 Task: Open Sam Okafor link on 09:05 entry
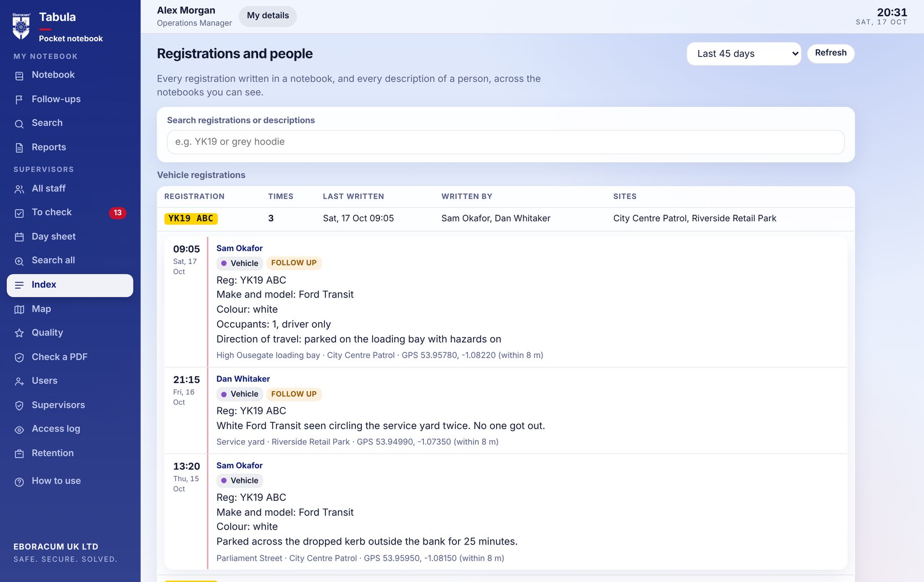[x=239, y=249]
